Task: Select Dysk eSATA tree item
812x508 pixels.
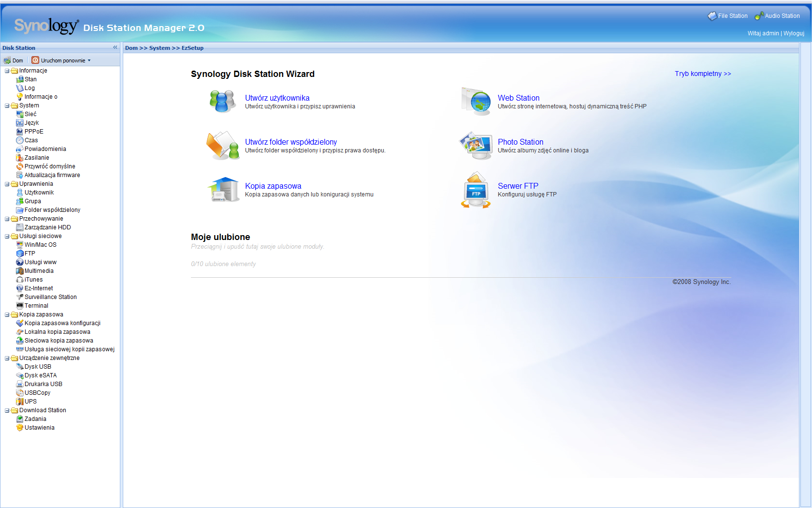Action: pyautogui.click(x=41, y=375)
